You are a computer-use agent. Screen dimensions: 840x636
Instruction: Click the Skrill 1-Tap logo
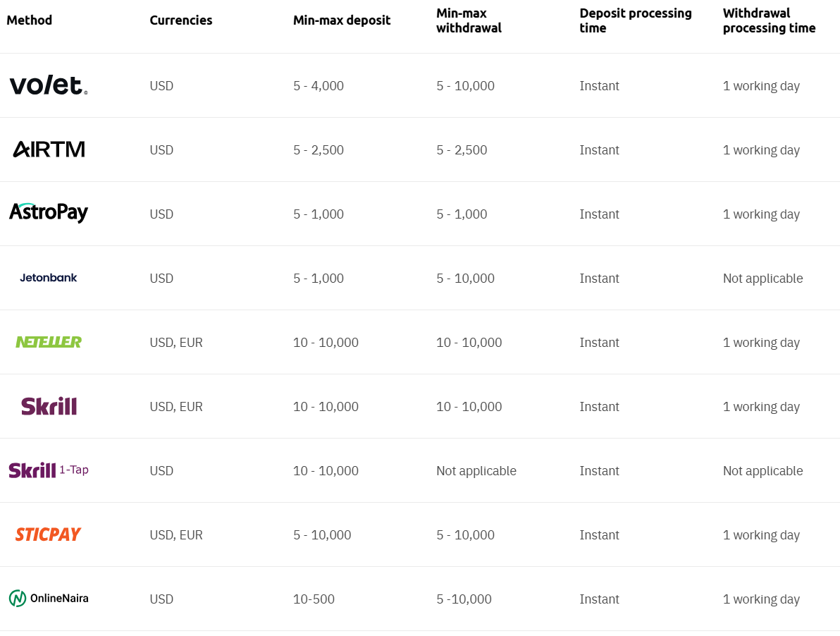click(49, 470)
